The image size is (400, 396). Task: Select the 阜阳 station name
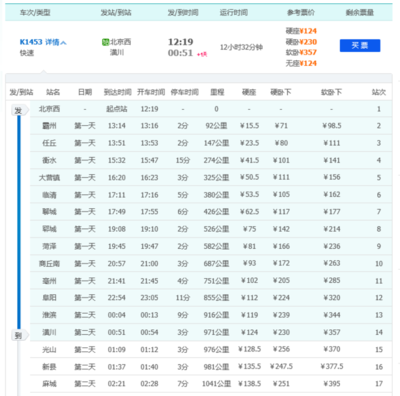49,298
